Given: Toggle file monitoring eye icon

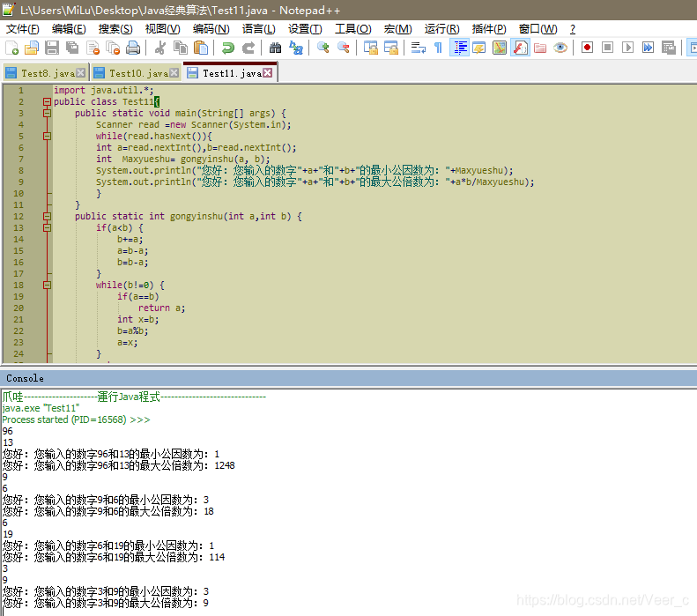Looking at the screenshot, I should (560, 48).
